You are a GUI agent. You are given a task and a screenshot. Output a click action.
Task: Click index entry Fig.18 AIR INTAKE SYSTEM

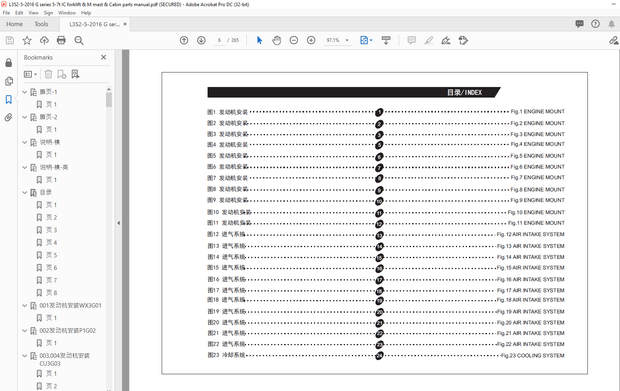click(530, 300)
